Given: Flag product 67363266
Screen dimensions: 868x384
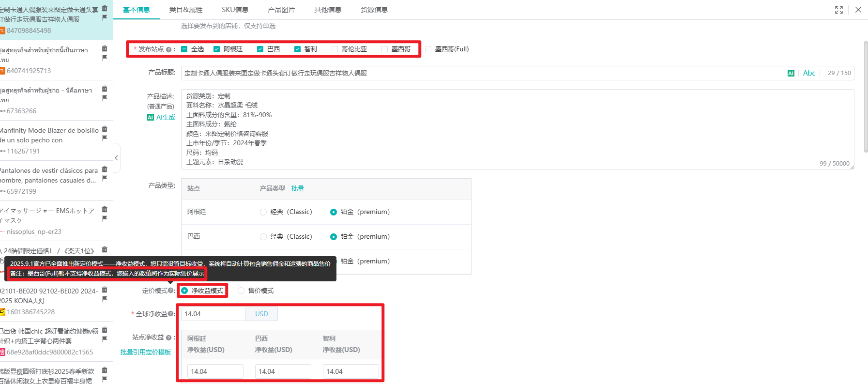Looking at the screenshot, I should tap(105, 98).
